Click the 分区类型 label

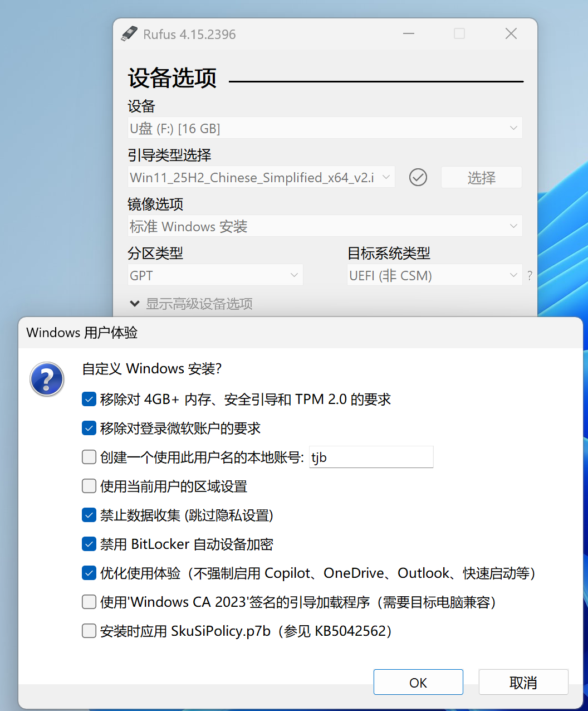156,253
